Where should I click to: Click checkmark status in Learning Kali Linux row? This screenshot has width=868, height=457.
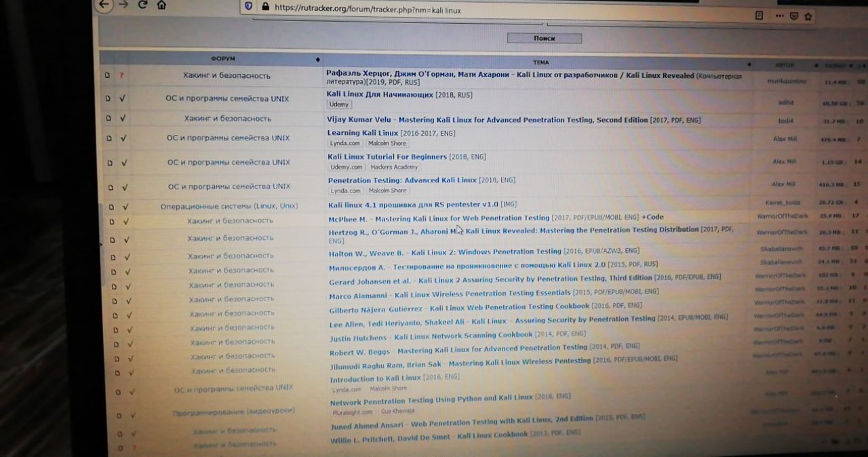click(123, 138)
